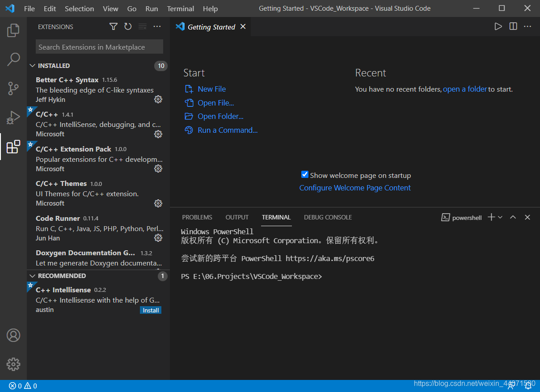Select the C++ Intellisense recommended entry
The image size is (540, 392).
click(98, 299)
